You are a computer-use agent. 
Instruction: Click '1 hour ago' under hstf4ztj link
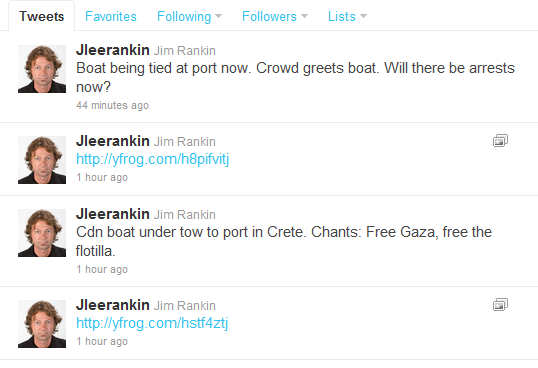tap(102, 341)
